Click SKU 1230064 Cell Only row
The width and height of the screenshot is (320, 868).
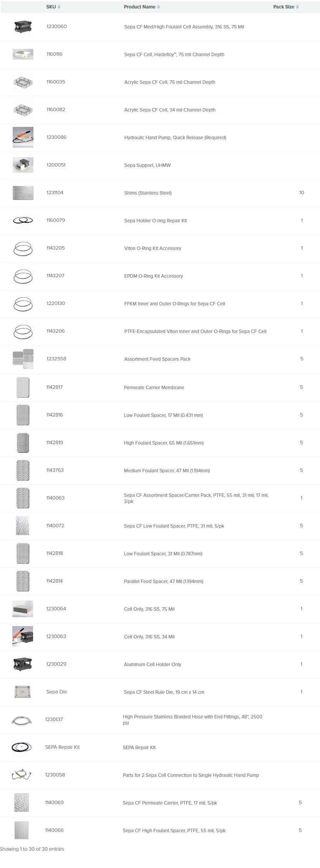click(160, 609)
